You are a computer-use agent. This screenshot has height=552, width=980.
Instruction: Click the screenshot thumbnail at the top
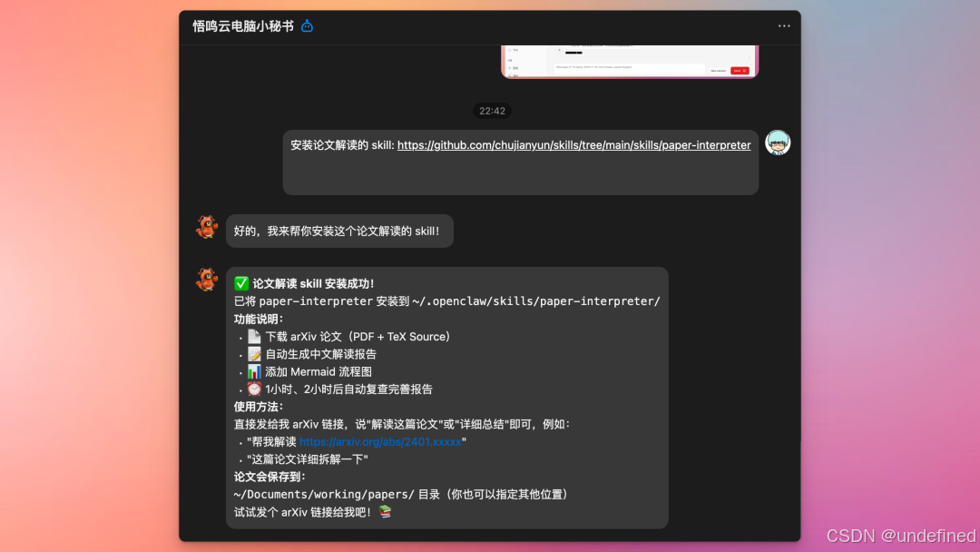click(630, 60)
